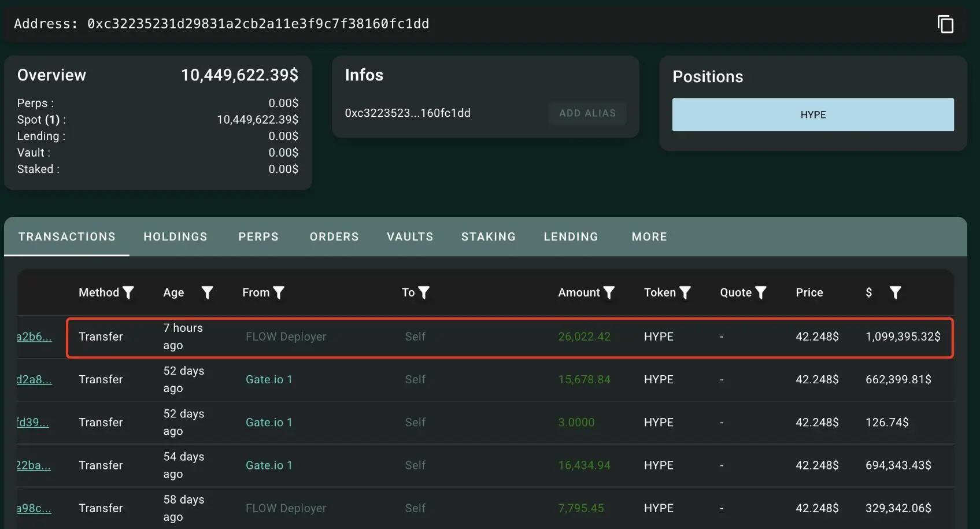Viewport: 980px width, 529px height.
Task: Click the 26,022.42 amount value
Action: pyautogui.click(x=584, y=336)
